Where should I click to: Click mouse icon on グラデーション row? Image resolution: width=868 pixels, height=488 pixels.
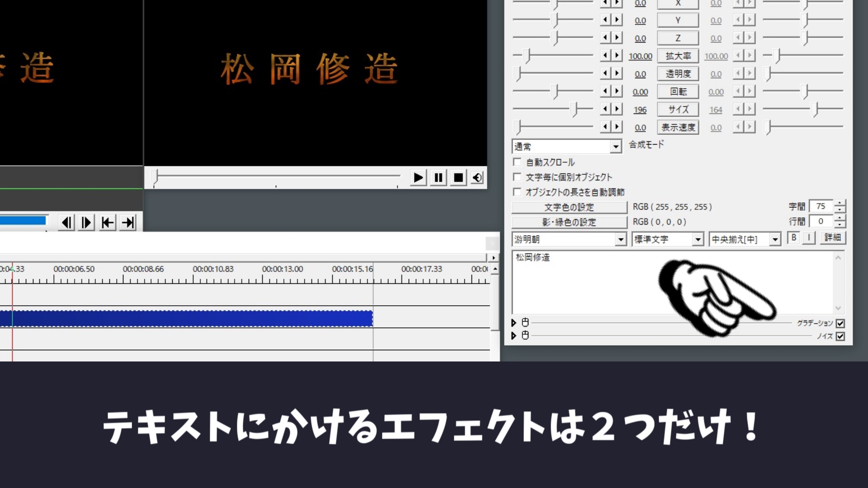[525, 322]
